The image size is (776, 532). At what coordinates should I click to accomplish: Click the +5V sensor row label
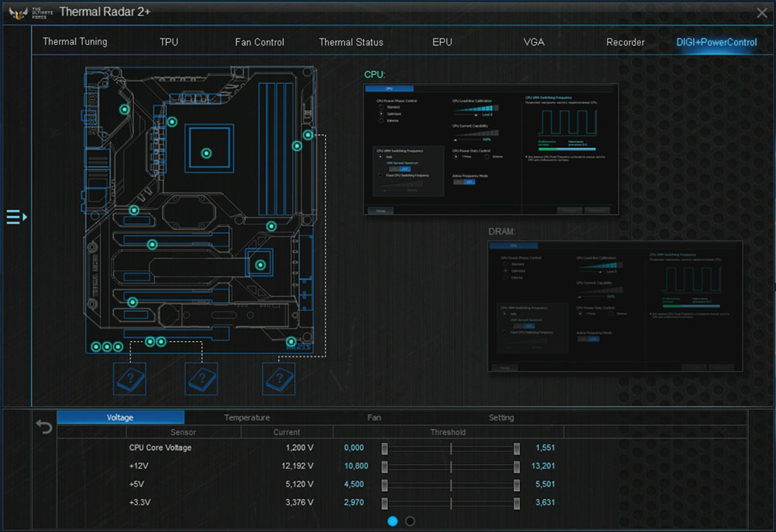[x=136, y=484]
